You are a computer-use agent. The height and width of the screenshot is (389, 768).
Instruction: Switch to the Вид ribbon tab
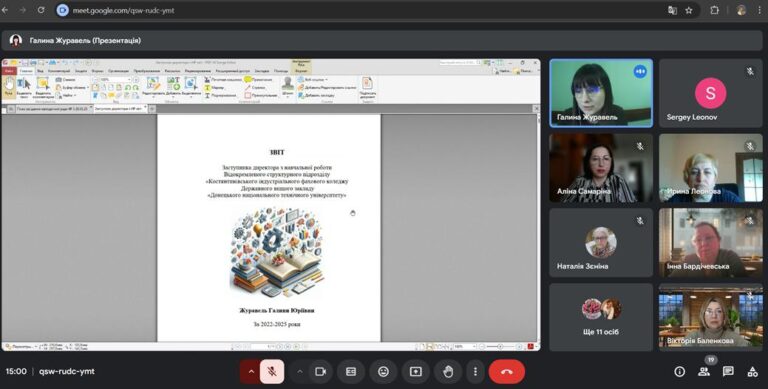[40, 71]
